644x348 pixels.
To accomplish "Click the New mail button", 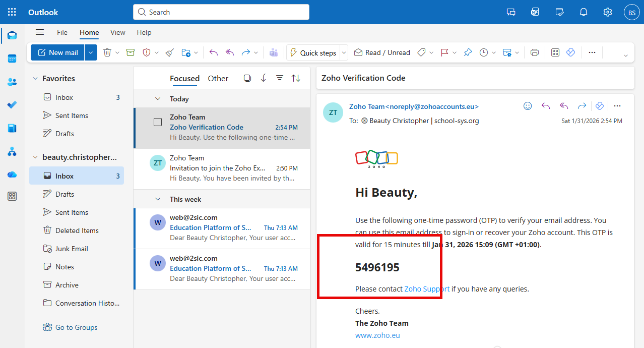I will click(x=57, y=52).
